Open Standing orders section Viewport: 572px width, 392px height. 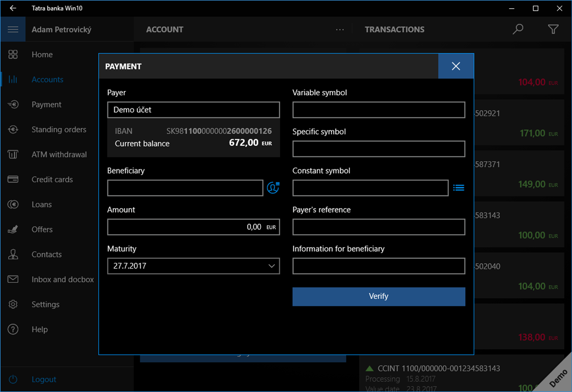(59, 129)
